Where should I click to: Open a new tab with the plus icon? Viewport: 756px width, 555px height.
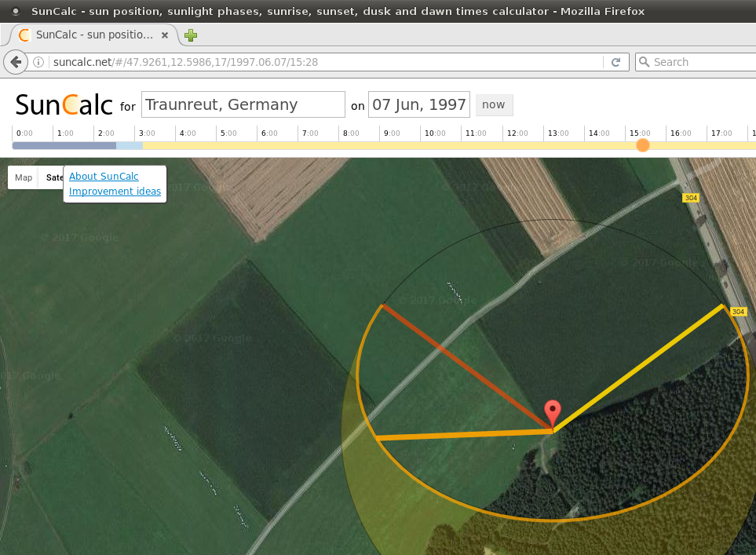click(191, 35)
